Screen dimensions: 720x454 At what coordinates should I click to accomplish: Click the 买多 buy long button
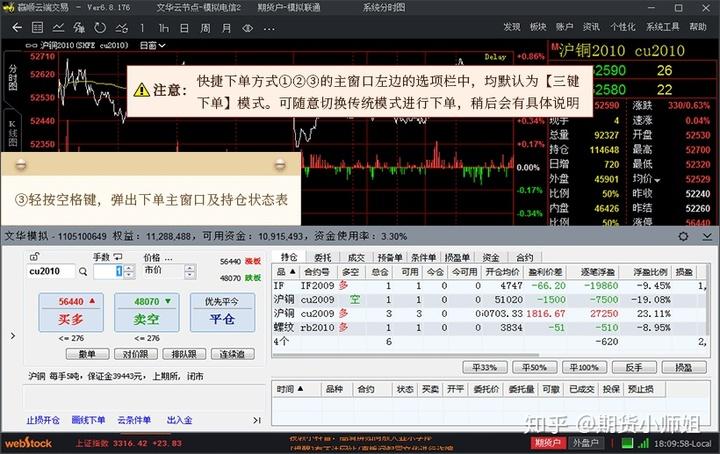tap(71, 313)
